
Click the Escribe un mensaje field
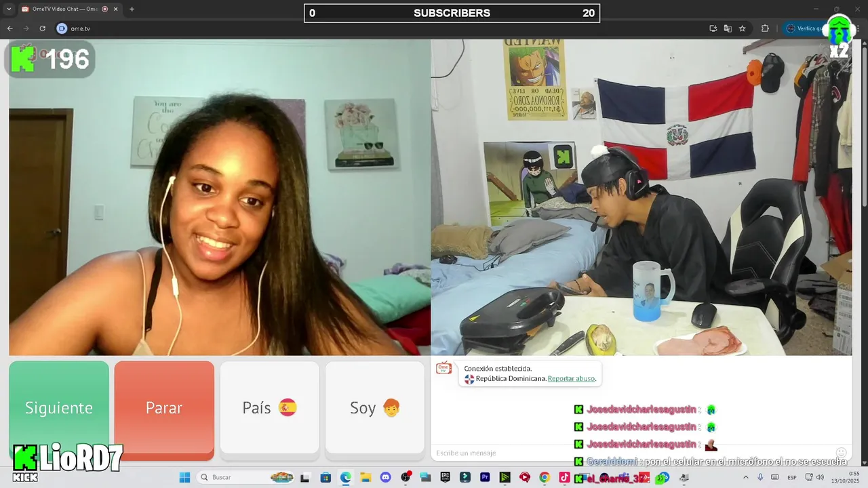tap(631, 453)
